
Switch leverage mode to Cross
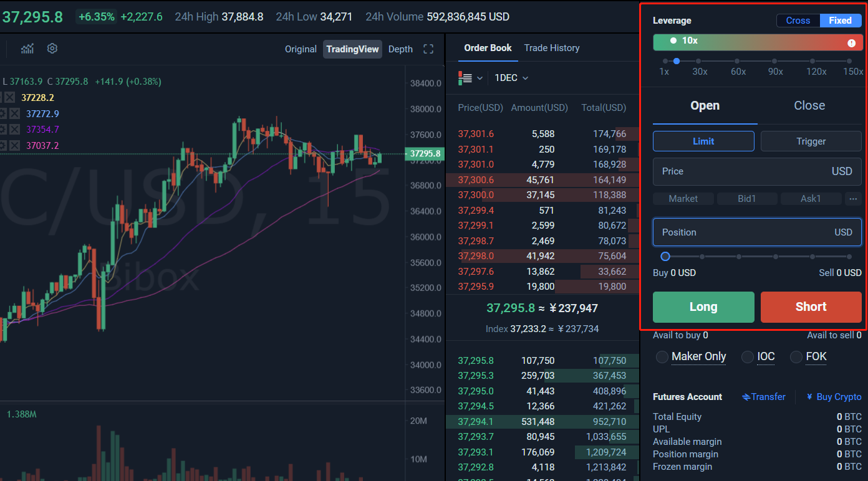[798, 21]
